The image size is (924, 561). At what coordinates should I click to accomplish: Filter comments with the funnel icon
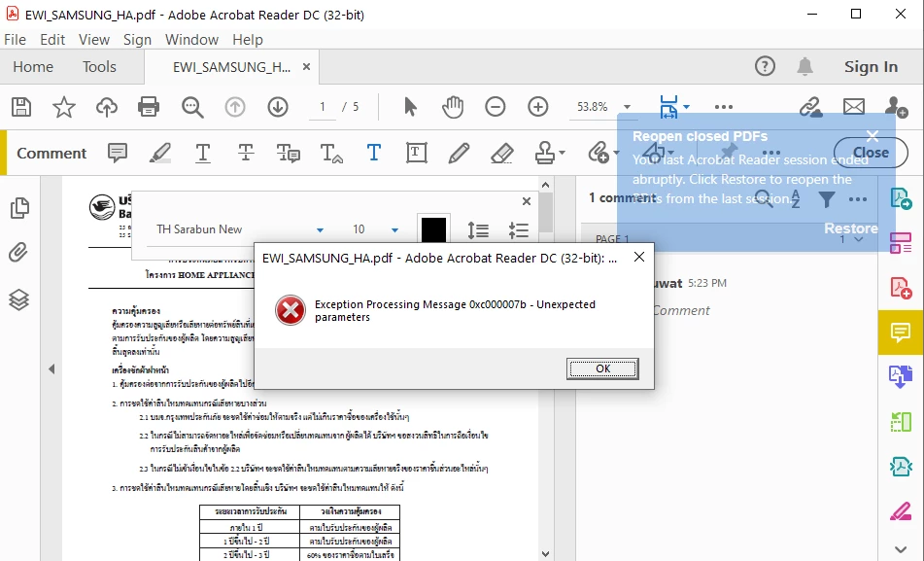(x=826, y=199)
